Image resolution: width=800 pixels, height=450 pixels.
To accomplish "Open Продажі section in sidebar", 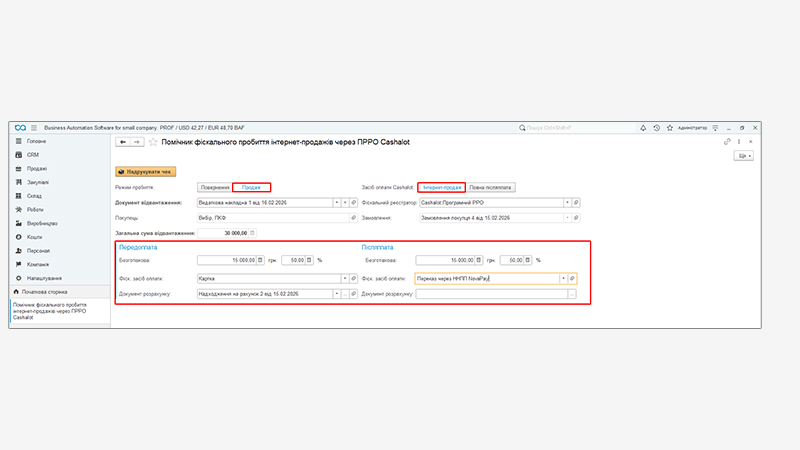I will 37,168.
